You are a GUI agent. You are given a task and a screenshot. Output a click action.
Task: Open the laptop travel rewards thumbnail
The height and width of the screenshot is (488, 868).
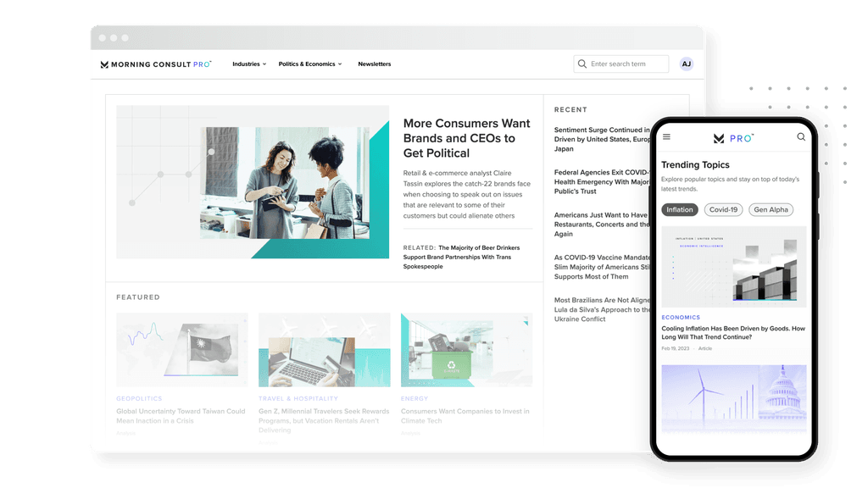point(325,350)
